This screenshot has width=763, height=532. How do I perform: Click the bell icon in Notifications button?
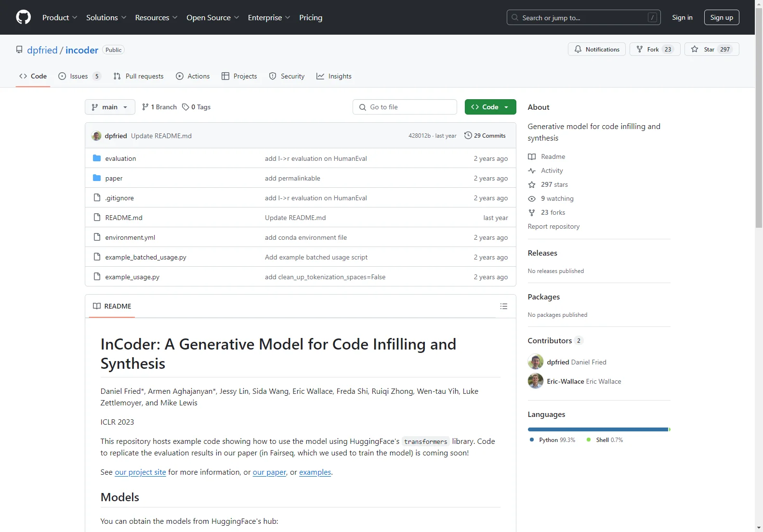pyautogui.click(x=578, y=49)
